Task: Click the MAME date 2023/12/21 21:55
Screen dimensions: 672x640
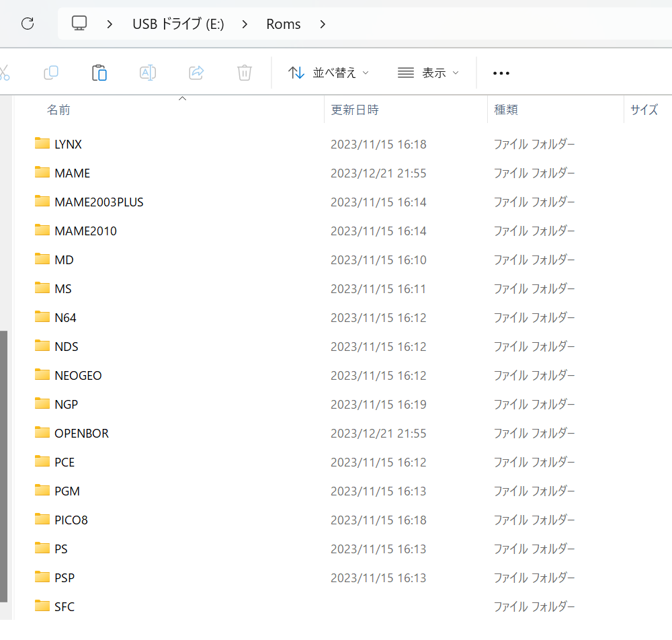Action: 378,173
